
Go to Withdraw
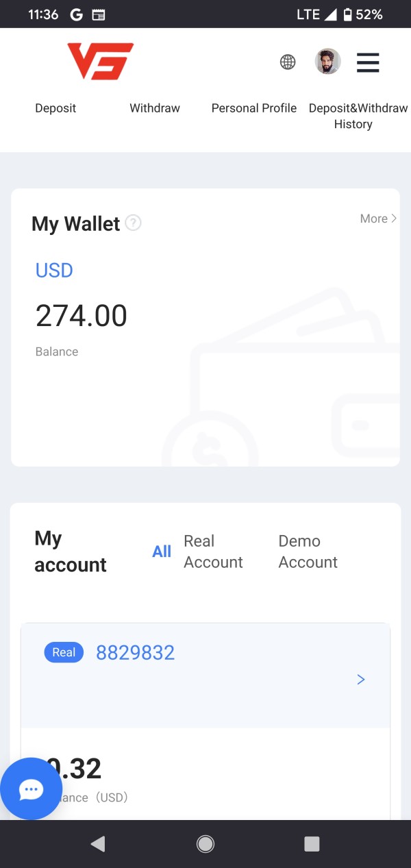click(155, 108)
